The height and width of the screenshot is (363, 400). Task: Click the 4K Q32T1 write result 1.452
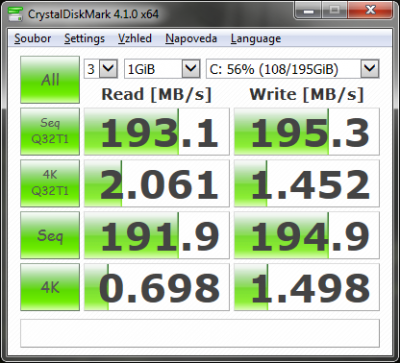(x=307, y=183)
